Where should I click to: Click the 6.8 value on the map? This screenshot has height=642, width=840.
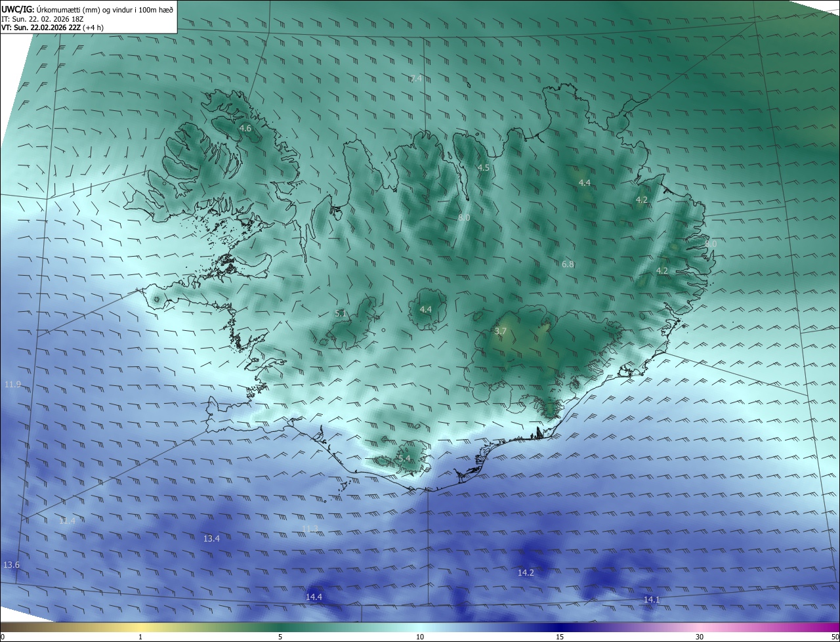pyautogui.click(x=568, y=265)
